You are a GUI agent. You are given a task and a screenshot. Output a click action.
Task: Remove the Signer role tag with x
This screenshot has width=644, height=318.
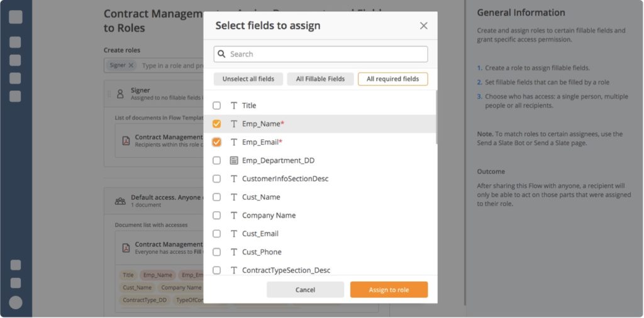click(x=131, y=65)
